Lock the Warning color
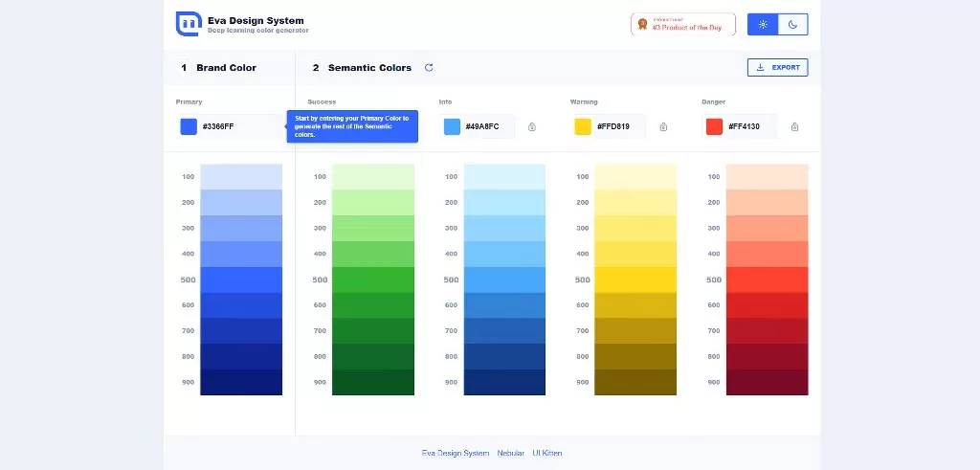 click(x=663, y=127)
